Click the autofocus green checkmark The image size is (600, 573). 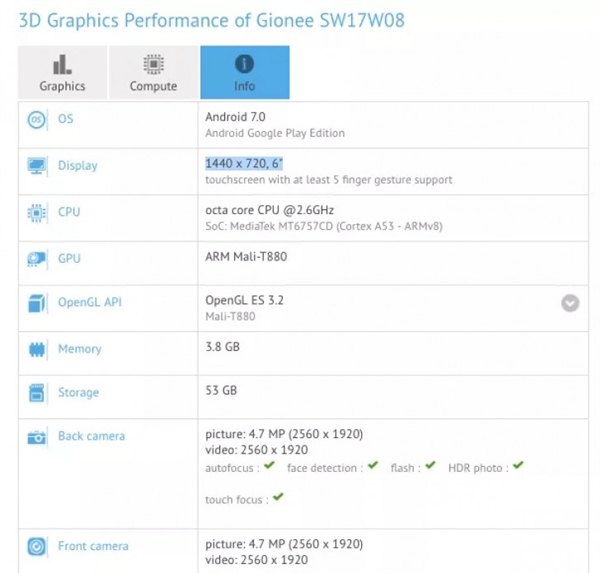(x=268, y=466)
